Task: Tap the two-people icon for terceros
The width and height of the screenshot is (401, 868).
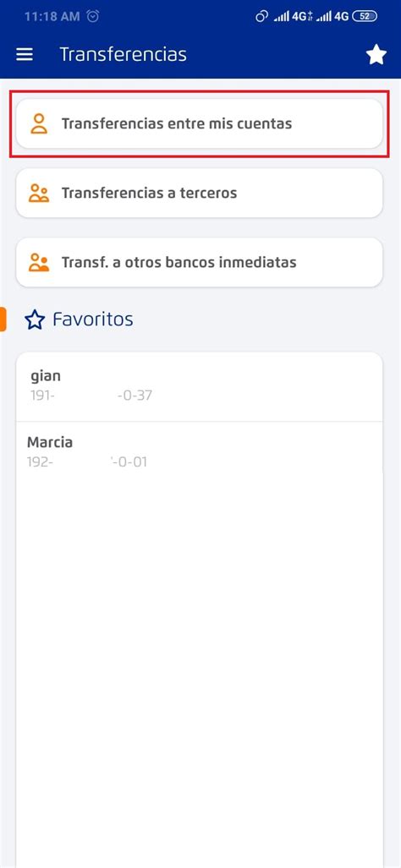Action: (39, 194)
